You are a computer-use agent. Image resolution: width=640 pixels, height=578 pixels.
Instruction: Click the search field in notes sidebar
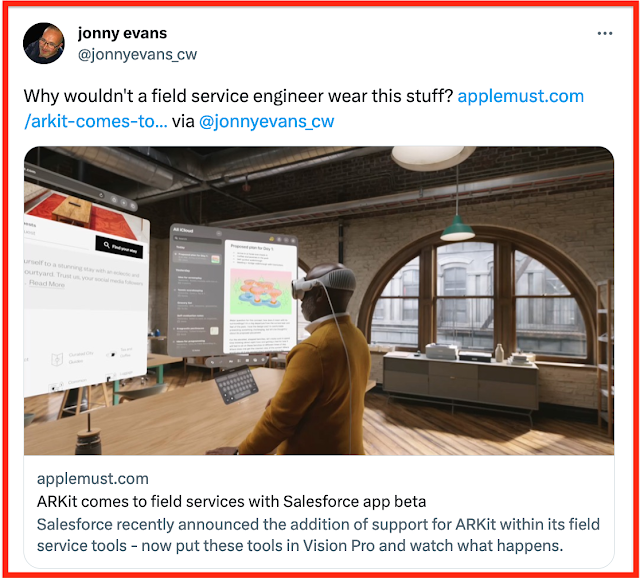click(198, 239)
